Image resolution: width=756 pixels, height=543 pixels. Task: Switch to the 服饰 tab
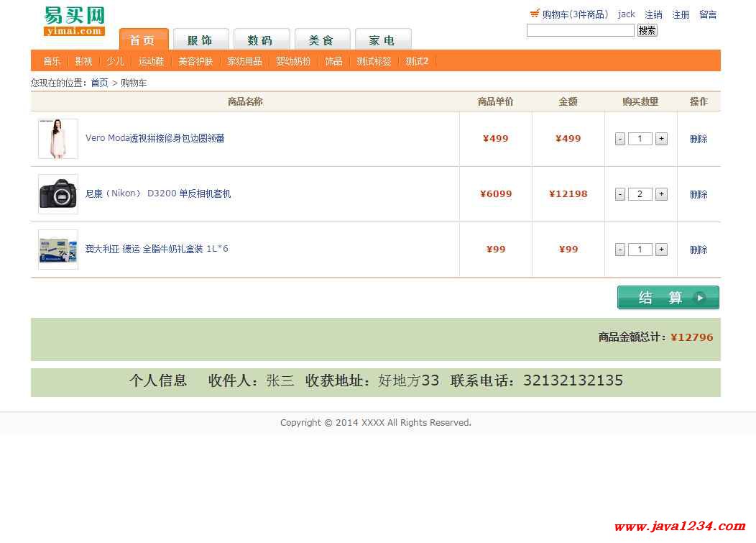(200, 40)
